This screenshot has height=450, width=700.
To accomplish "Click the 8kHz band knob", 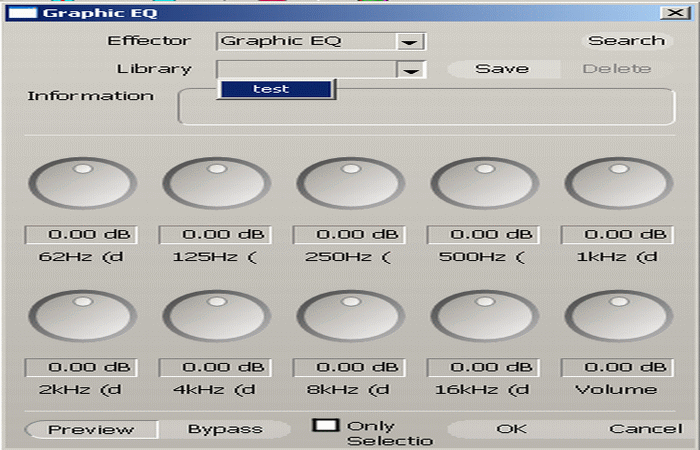I will click(350, 317).
